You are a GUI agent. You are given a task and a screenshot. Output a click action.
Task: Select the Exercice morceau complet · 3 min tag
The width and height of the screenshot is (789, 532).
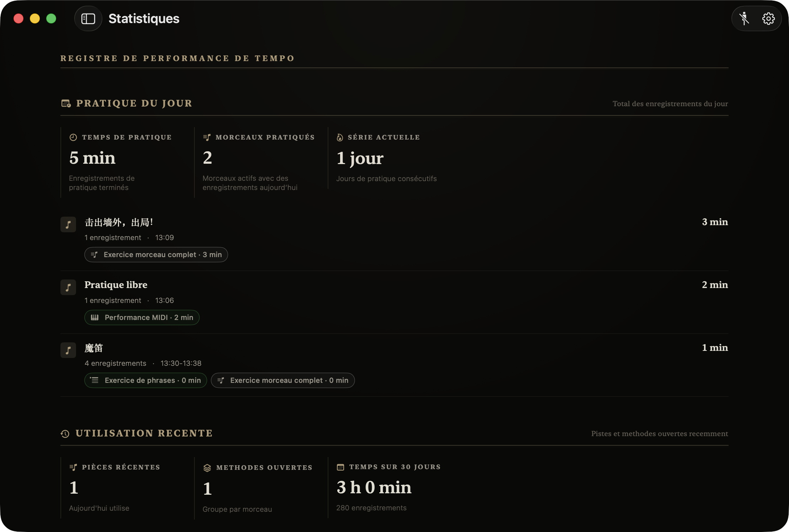(x=156, y=255)
